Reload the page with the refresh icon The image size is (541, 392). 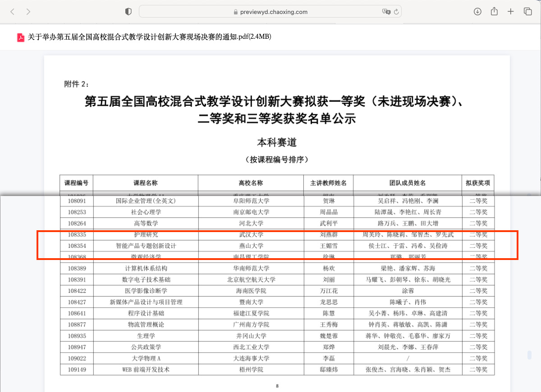pyautogui.click(x=396, y=12)
